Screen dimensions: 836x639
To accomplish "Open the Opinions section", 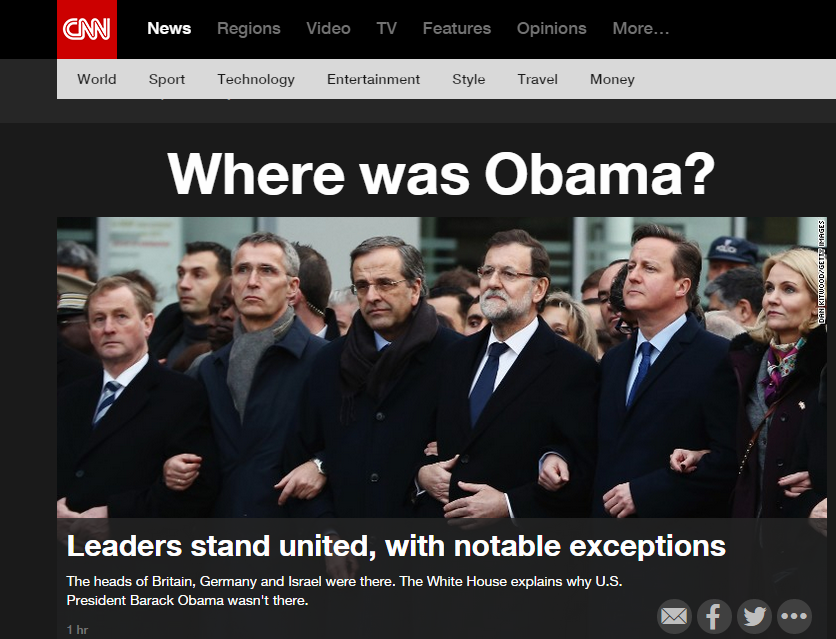I will tap(551, 28).
